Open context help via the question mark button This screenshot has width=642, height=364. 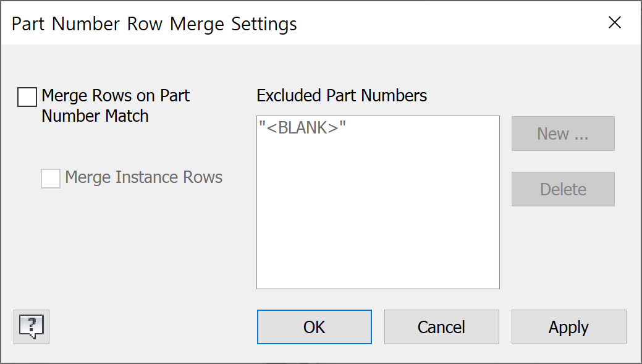point(32,327)
